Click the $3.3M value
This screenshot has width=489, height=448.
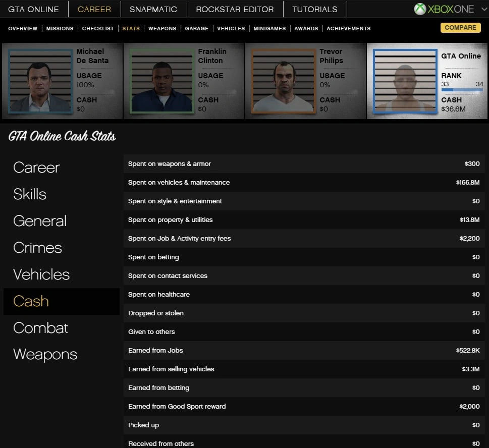471,369
